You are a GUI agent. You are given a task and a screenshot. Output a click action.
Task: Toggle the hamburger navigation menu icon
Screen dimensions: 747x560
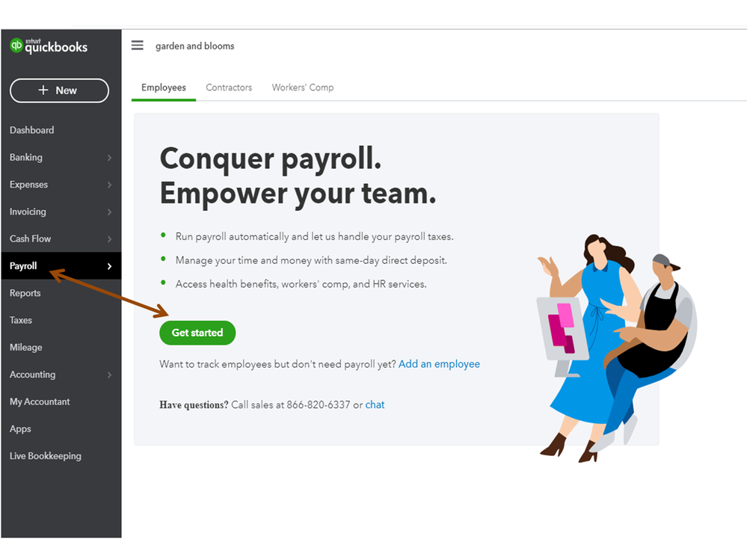tap(137, 46)
